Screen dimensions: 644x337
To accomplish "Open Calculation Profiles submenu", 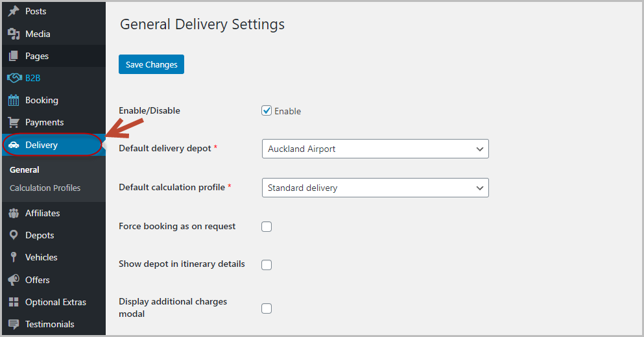I will [x=45, y=188].
